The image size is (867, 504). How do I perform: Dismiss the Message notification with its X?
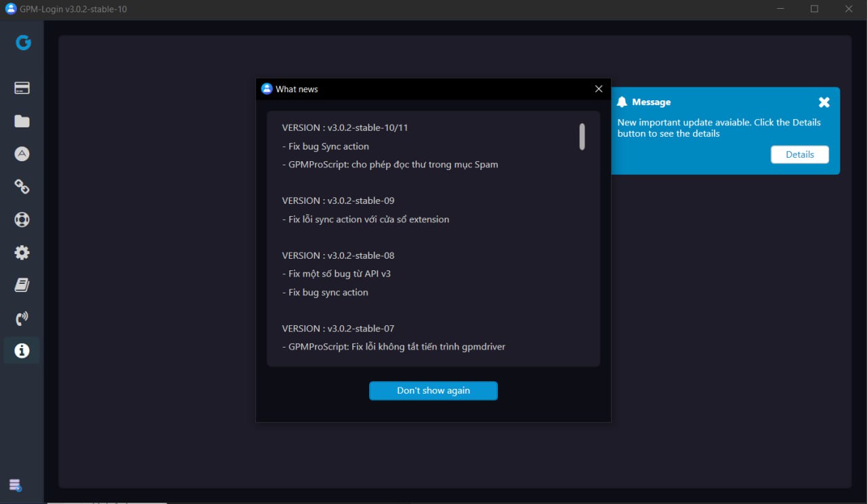(824, 102)
